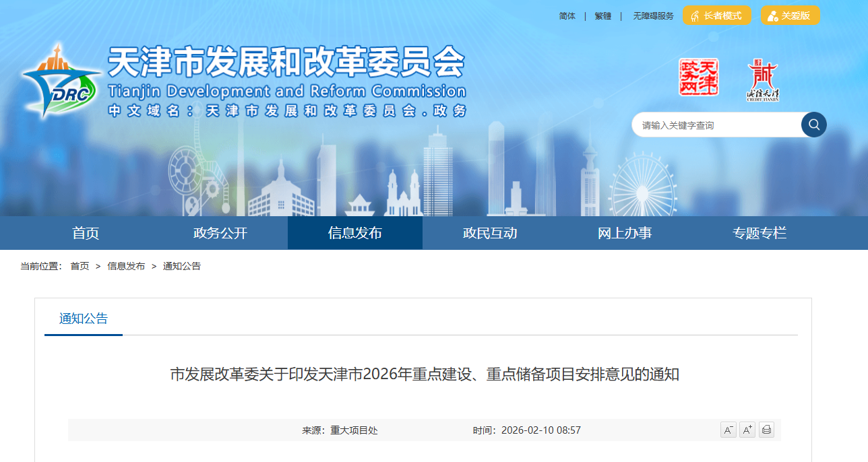This screenshot has width=868, height=462.
Task: Switch to Traditional Chinese (繁體)
Action: click(x=603, y=16)
